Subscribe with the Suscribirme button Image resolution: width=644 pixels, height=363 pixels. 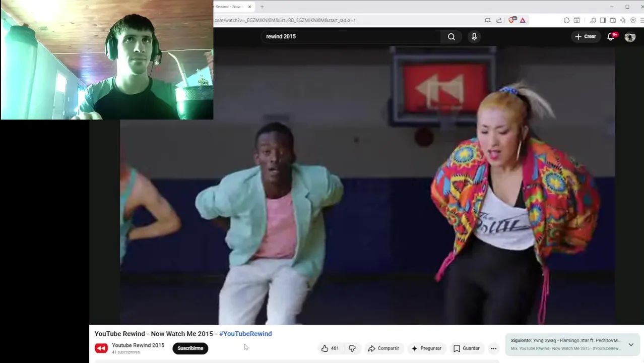190,348
